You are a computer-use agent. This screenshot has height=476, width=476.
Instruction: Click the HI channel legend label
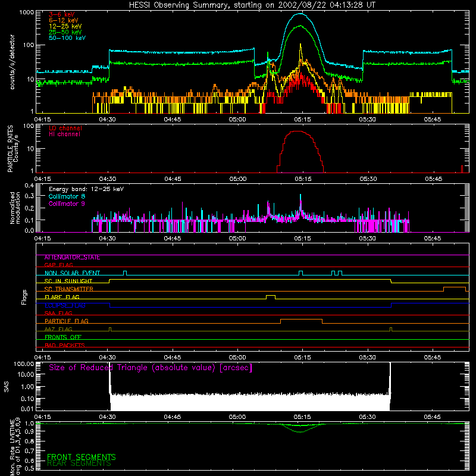tap(64, 134)
